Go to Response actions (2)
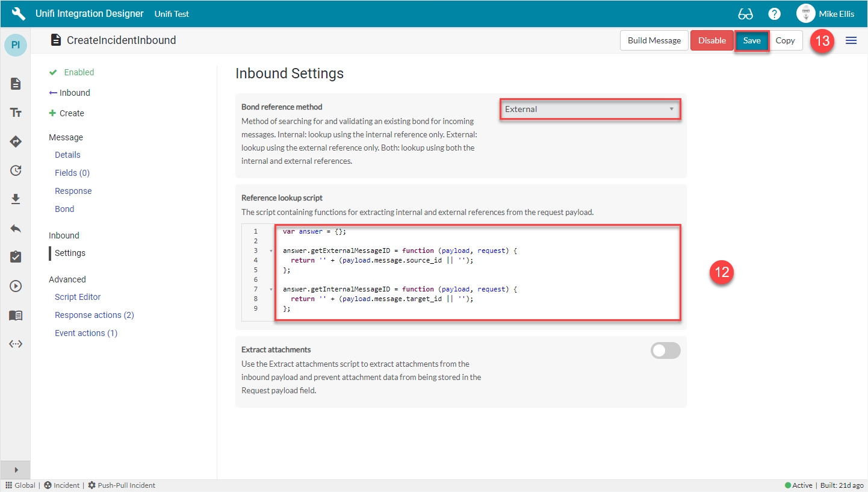868x492 pixels. coord(94,315)
